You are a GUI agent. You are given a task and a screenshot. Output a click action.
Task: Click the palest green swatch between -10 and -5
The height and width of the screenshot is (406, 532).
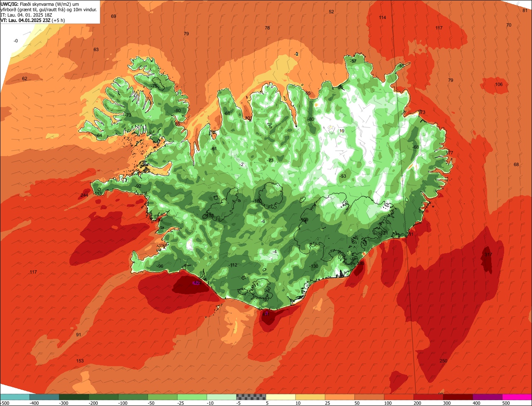tap(222, 397)
